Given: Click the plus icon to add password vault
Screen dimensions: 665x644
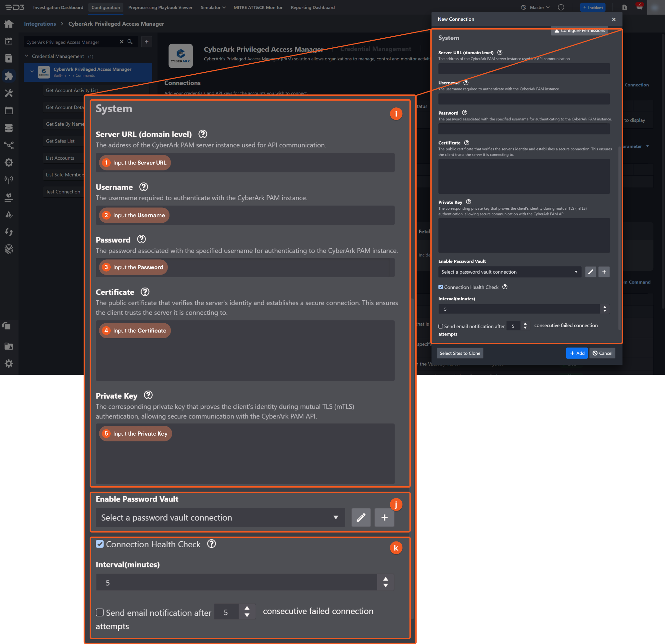Looking at the screenshot, I should (x=604, y=272).
